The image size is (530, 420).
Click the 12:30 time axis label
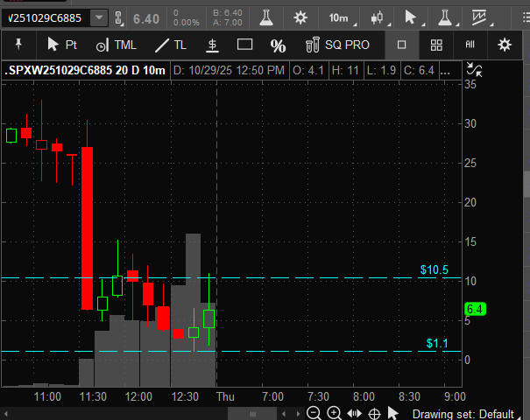(x=185, y=396)
